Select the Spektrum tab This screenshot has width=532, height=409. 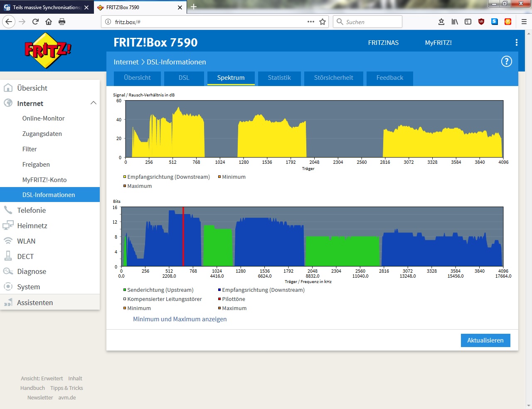(x=231, y=78)
